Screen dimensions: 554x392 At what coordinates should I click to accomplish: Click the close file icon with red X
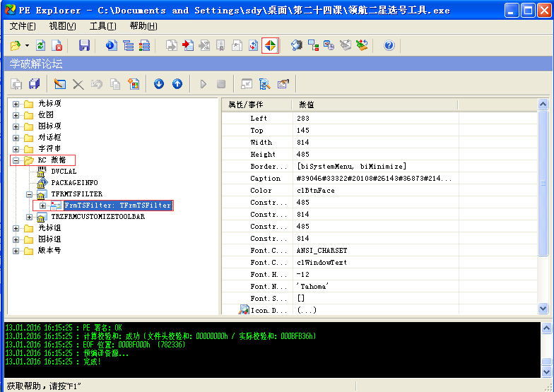pos(57,45)
